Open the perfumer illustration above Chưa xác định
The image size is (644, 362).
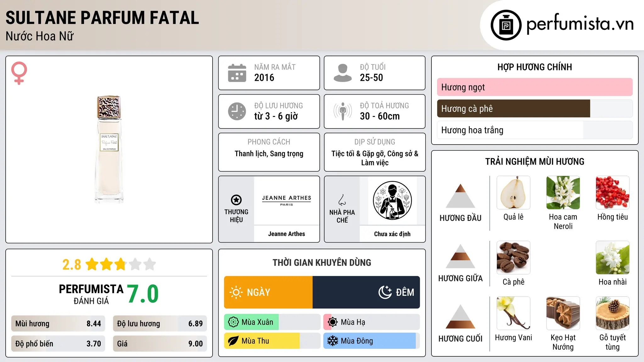pyautogui.click(x=392, y=200)
